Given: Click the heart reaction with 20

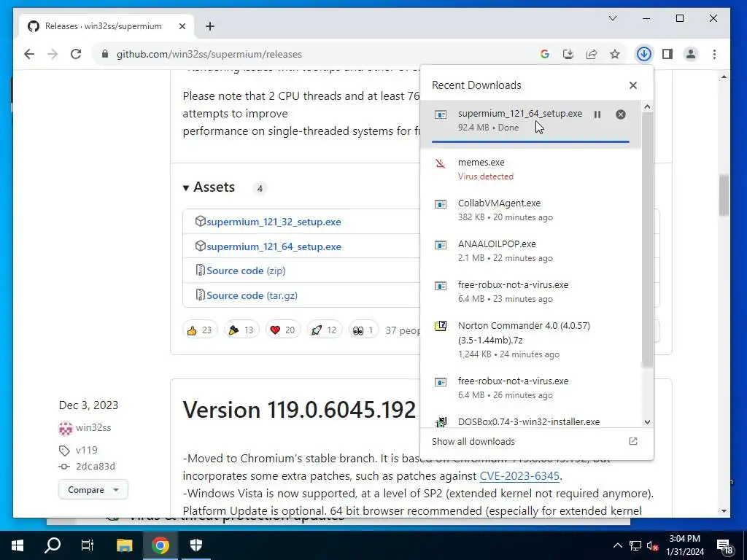Looking at the screenshot, I should [x=283, y=330].
